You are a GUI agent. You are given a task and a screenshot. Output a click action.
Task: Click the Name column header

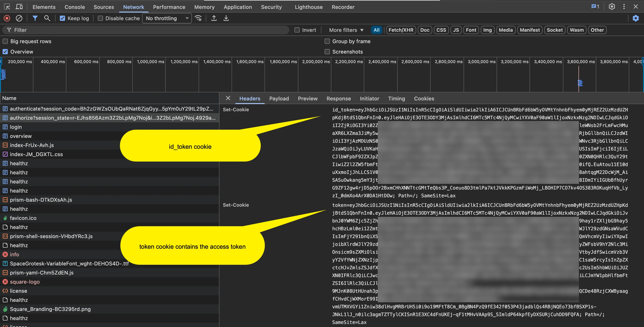click(x=110, y=98)
